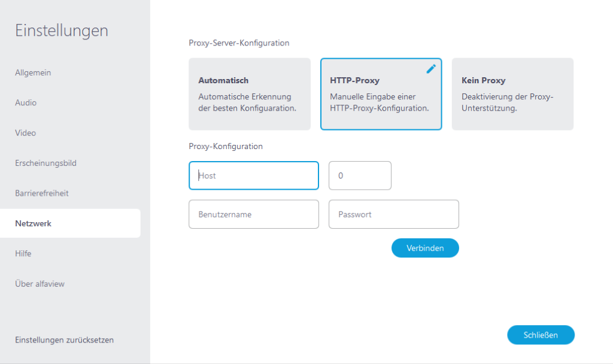613x364 pixels.
Task: Select the Benutzername input field
Action: (253, 214)
